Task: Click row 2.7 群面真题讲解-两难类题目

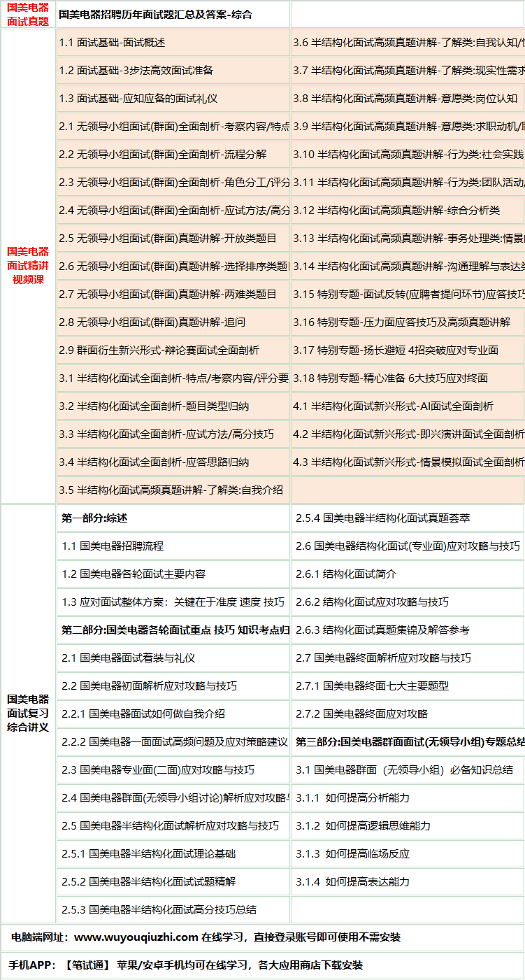Action: pyautogui.click(x=173, y=294)
